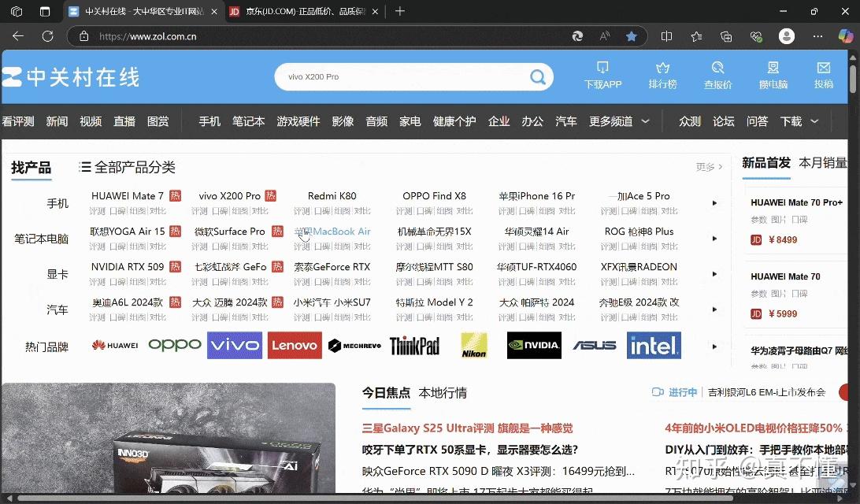Open Copilot sidebar icon
Screen dimensions: 860x504
(x=846, y=36)
